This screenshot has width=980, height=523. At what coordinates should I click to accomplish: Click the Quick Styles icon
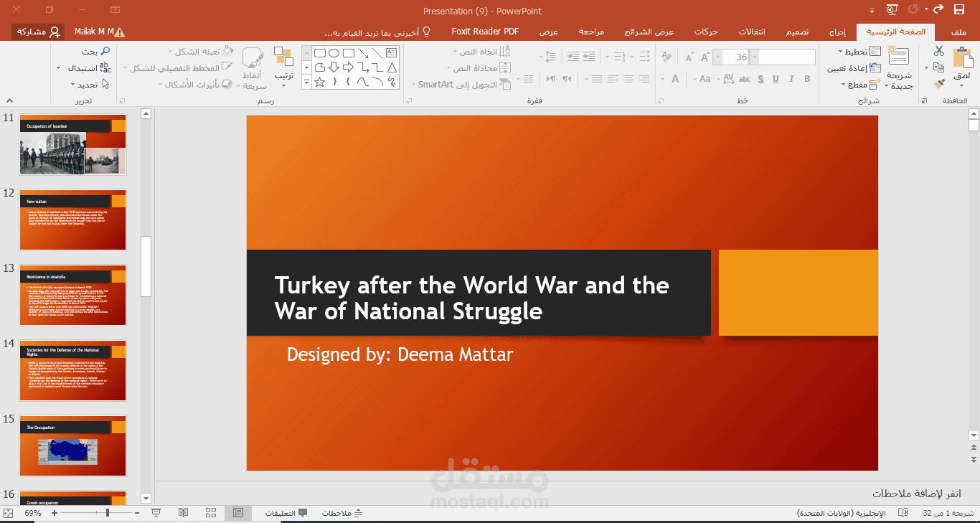pos(253,58)
